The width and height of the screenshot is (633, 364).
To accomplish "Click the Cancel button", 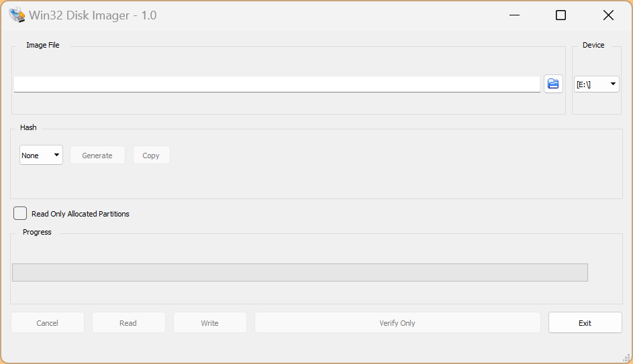I will click(x=47, y=322).
